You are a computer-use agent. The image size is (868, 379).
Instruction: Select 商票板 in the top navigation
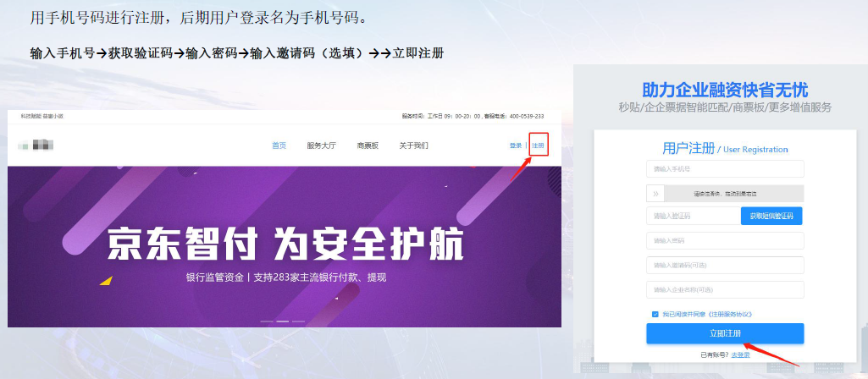coord(368,146)
